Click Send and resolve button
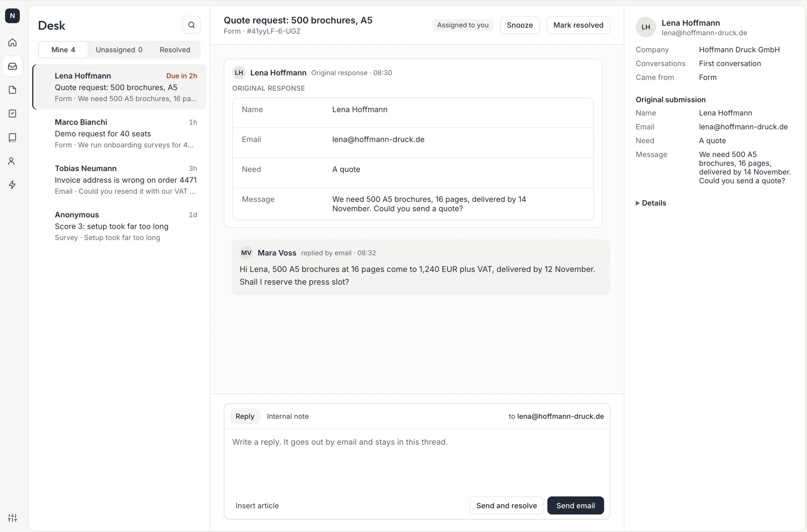This screenshot has width=807, height=532. click(506, 505)
